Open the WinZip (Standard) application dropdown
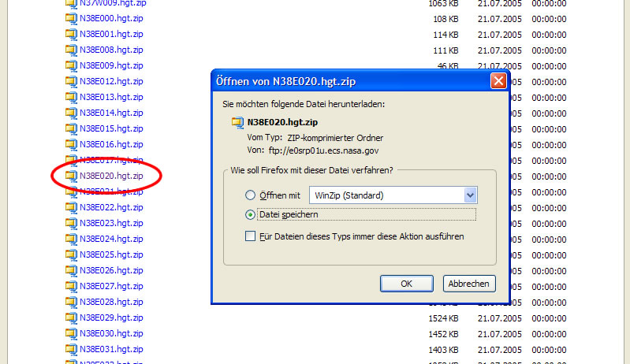The height and width of the screenshot is (364, 630). point(471,195)
